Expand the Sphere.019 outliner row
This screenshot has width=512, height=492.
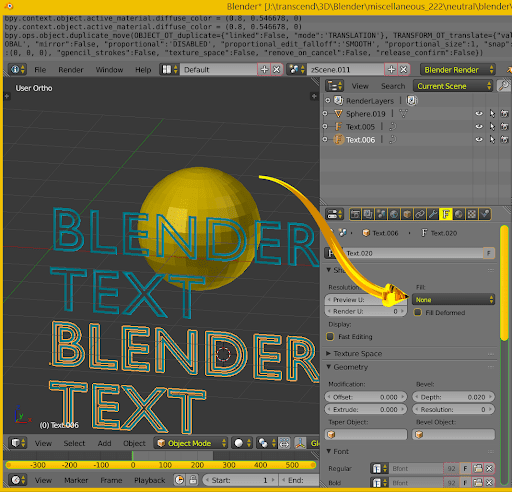pos(325,114)
